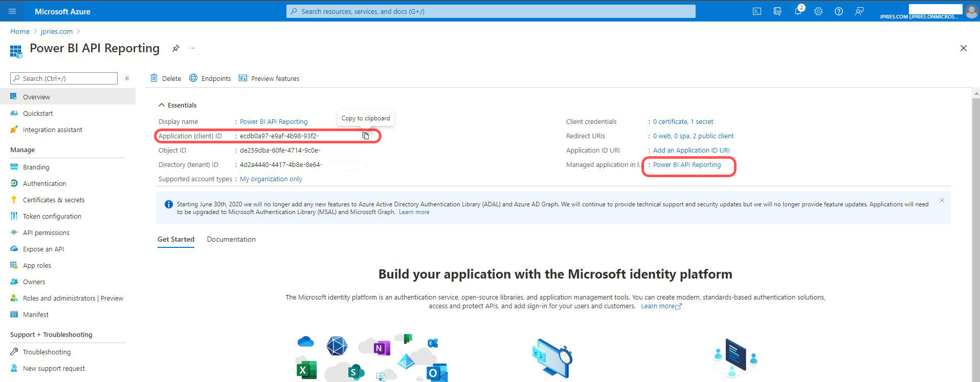Open portal settings gear
The image size is (980, 382).
818,11
